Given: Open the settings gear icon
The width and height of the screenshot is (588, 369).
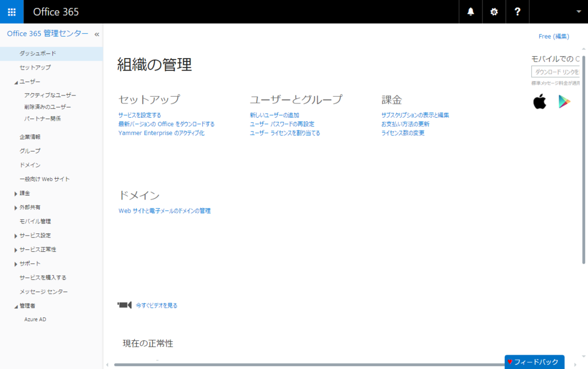Looking at the screenshot, I should click(x=494, y=11).
